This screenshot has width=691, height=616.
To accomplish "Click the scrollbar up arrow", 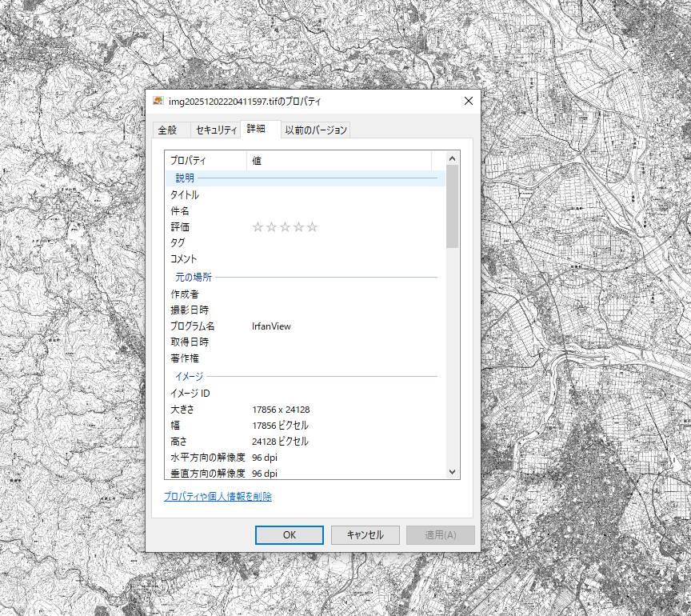I will [453, 158].
